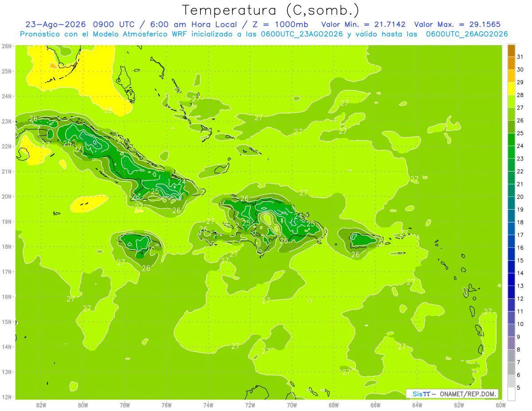Click the orange legend swatch between 30 and 31
This screenshot has height=411, width=532.
(x=511, y=63)
